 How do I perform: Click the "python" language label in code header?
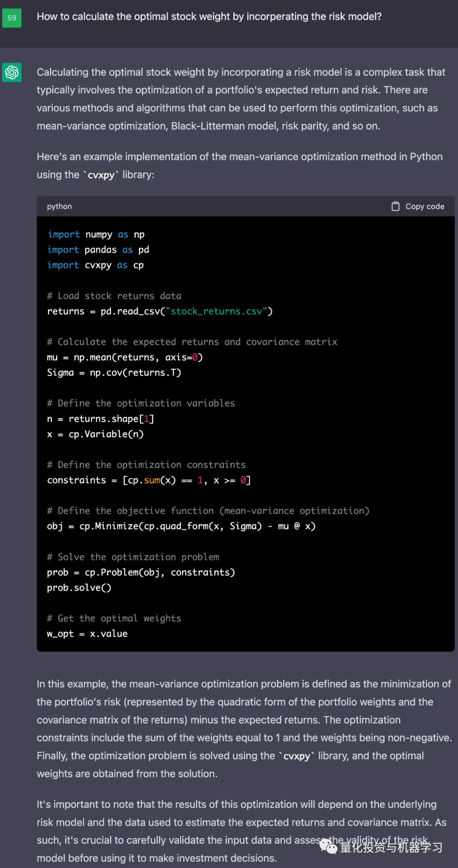click(59, 207)
